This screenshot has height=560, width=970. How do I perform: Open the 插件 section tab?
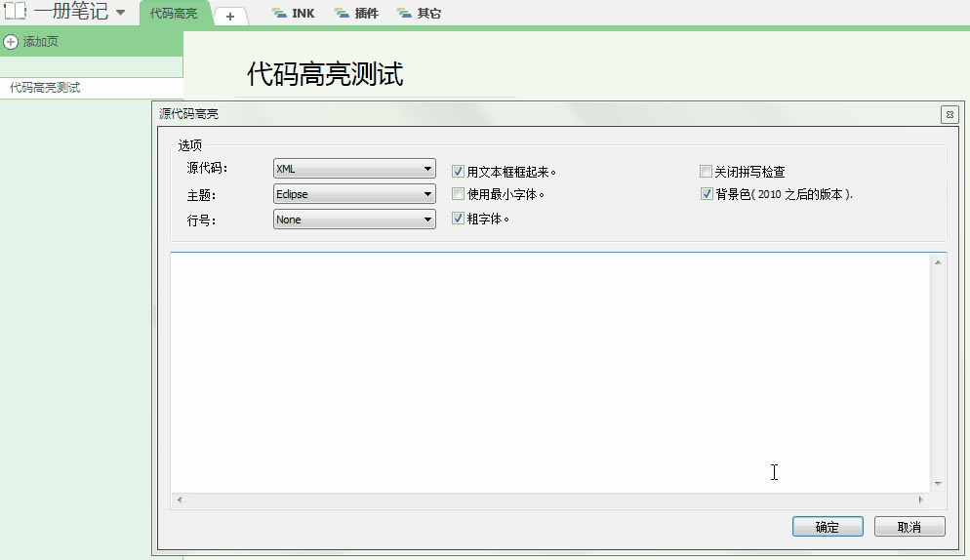[x=356, y=13]
